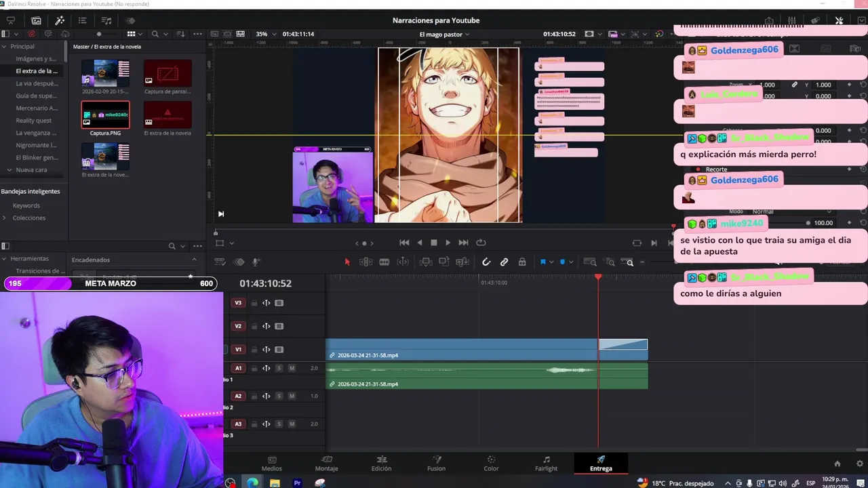868x488 pixels.
Task: Solo the A1 audio track
Action: 279,368
